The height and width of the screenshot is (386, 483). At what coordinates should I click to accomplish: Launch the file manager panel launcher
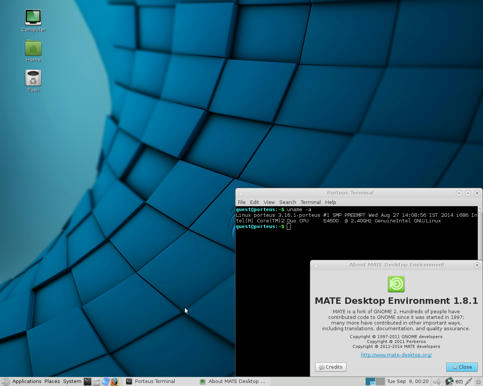(x=96, y=381)
